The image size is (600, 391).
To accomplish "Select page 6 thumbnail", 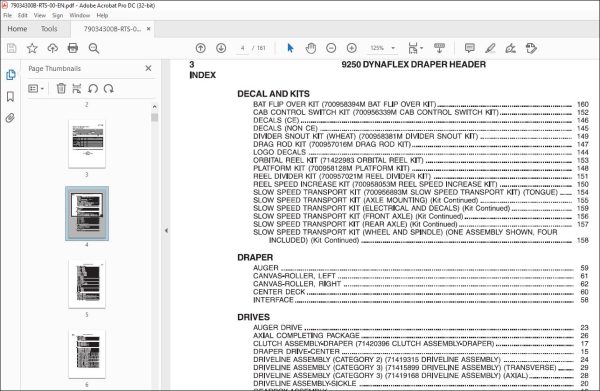I will pyautogui.click(x=87, y=354).
